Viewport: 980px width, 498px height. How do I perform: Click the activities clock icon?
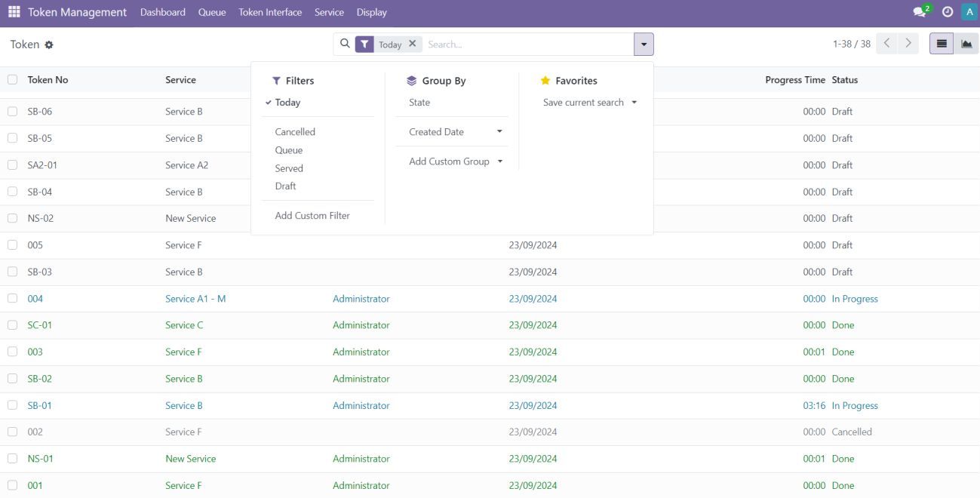947,12
